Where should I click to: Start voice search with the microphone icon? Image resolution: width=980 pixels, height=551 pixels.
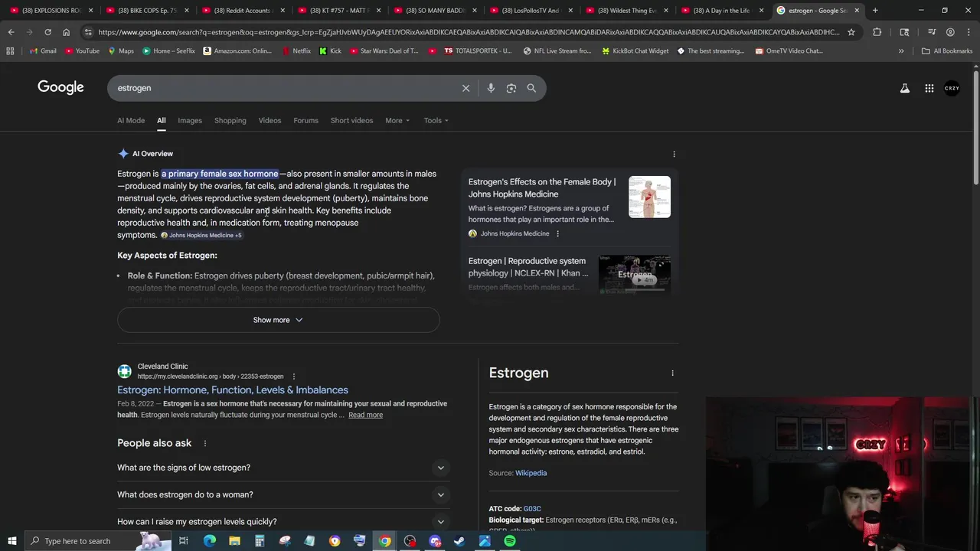point(491,88)
